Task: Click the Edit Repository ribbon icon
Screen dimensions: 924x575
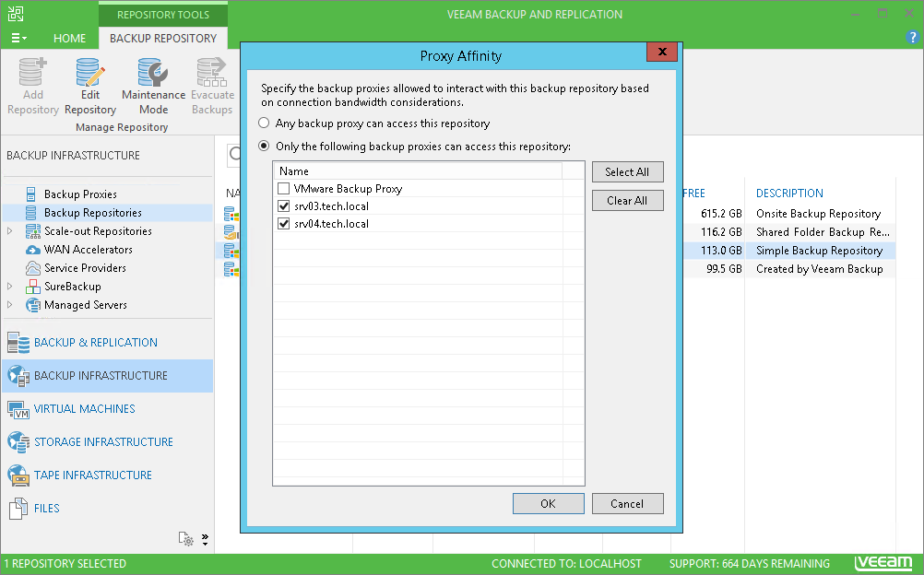Action: [90, 72]
